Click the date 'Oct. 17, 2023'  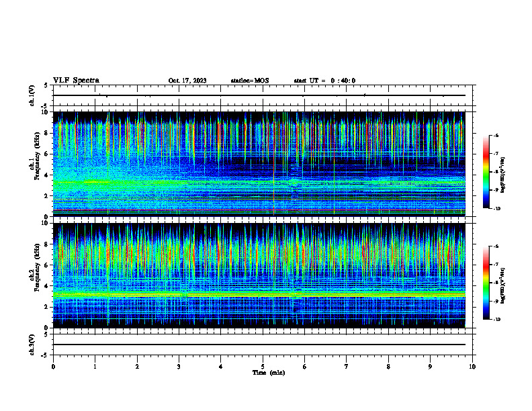187,81
